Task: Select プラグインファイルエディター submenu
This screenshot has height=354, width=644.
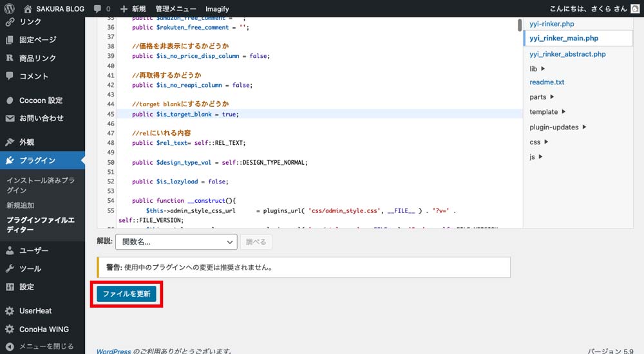Action: pyautogui.click(x=40, y=225)
